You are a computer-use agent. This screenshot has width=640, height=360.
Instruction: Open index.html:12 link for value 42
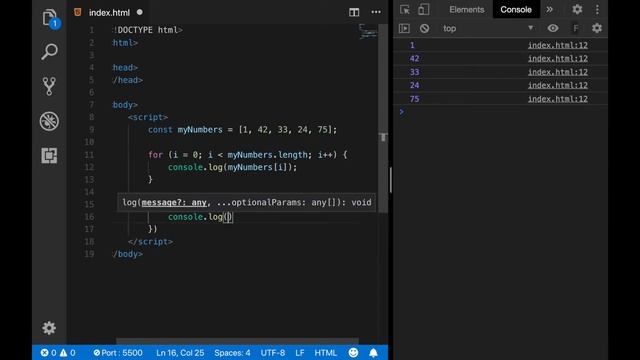pyautogui.click(x=558, y=58)
